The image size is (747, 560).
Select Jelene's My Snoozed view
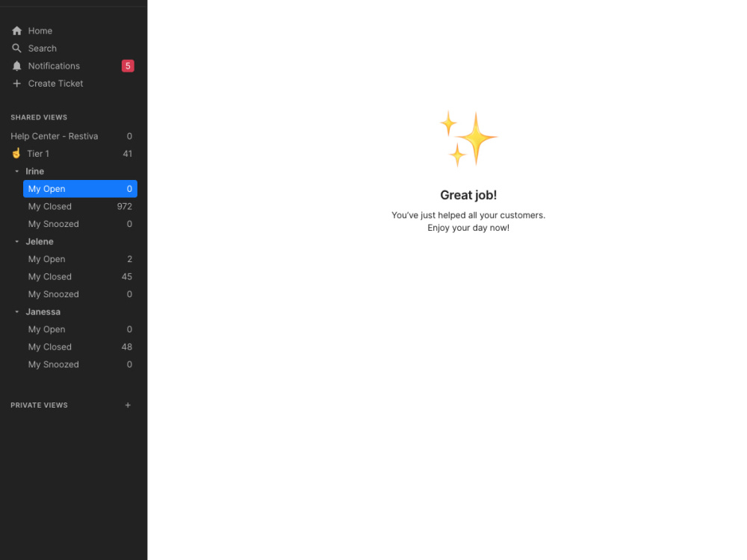tap(80, 294)
